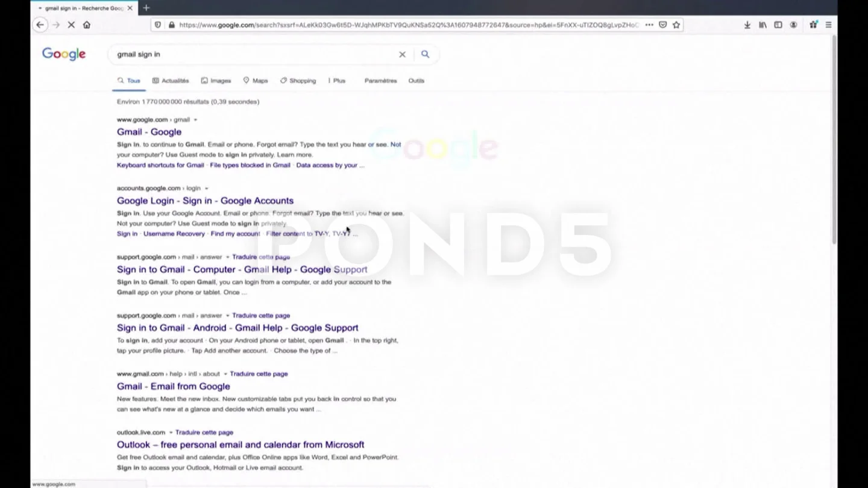Open the 'Gmail - Google' search result
The height and width of the screenshot is (488, 868).
(x=149, y=132)
